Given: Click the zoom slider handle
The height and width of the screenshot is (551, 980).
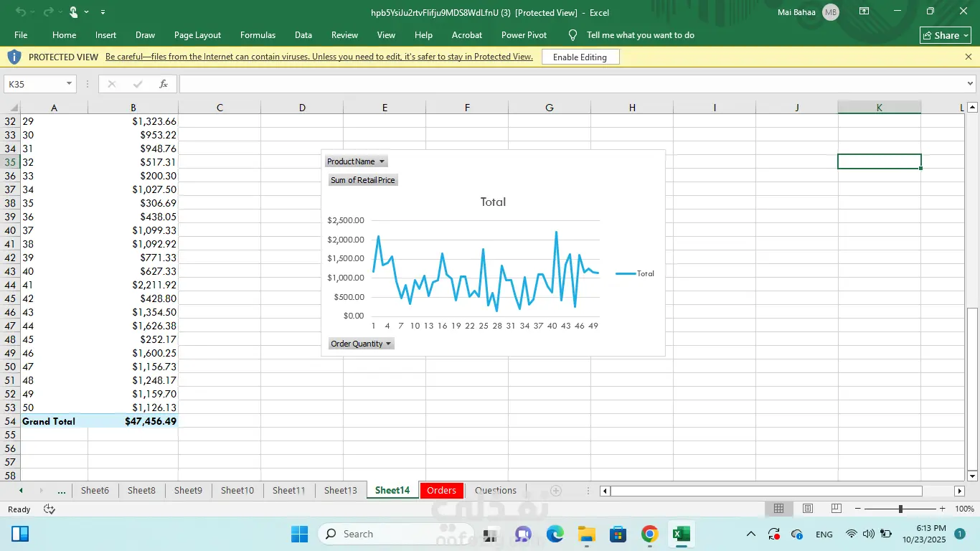Looking at the screenshot, I should pos(900,509).
